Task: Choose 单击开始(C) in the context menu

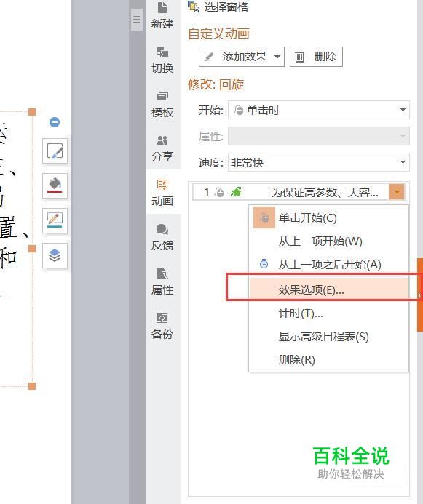Action: click(329, 218)
